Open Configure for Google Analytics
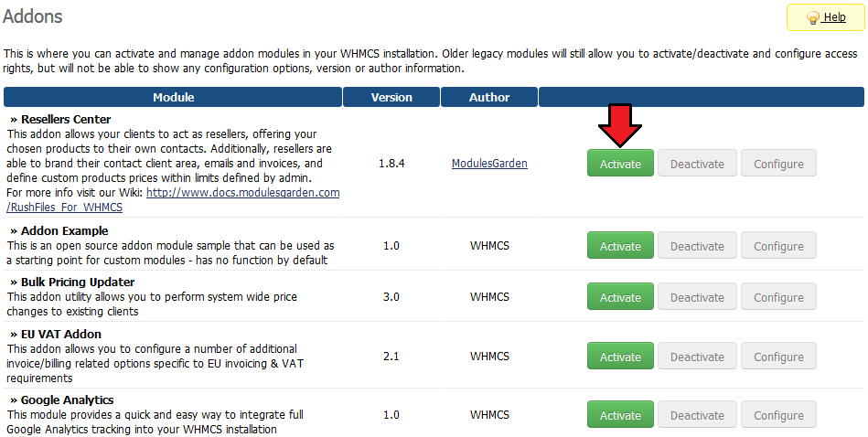Image resolution: width=868 pixels, height=437 pixels. [778, 415]
